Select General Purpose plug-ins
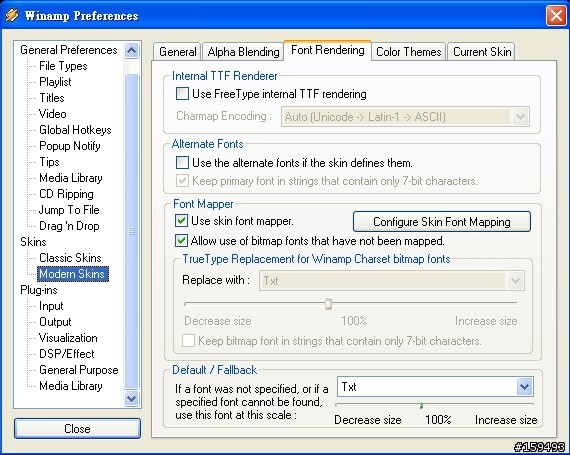 tap(79, 370)
